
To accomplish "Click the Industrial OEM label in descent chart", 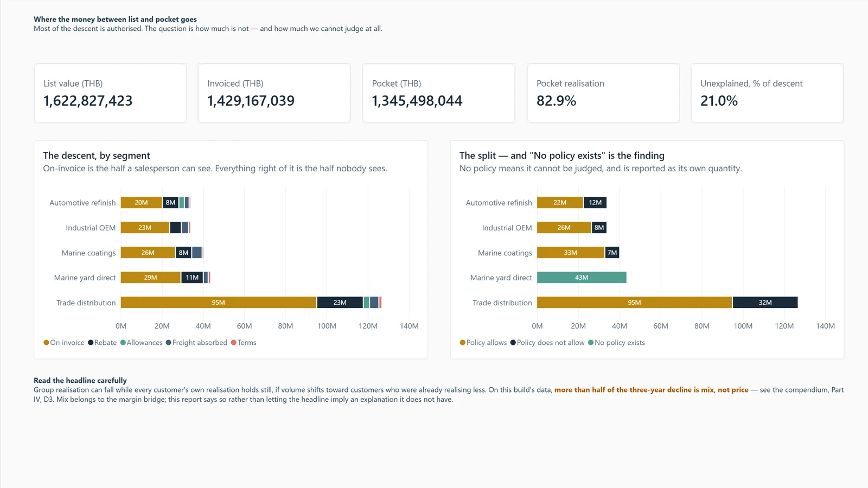I will tap(91, 228).
